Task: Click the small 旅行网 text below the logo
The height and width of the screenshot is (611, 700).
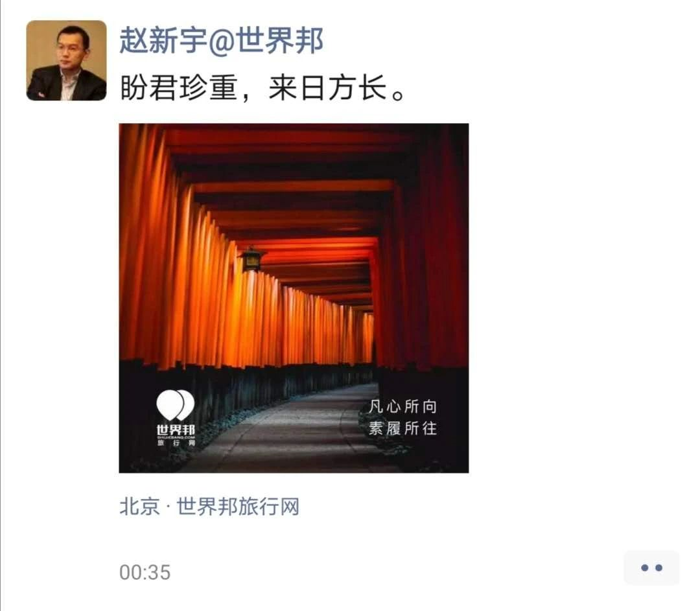Action: [176, 443]
